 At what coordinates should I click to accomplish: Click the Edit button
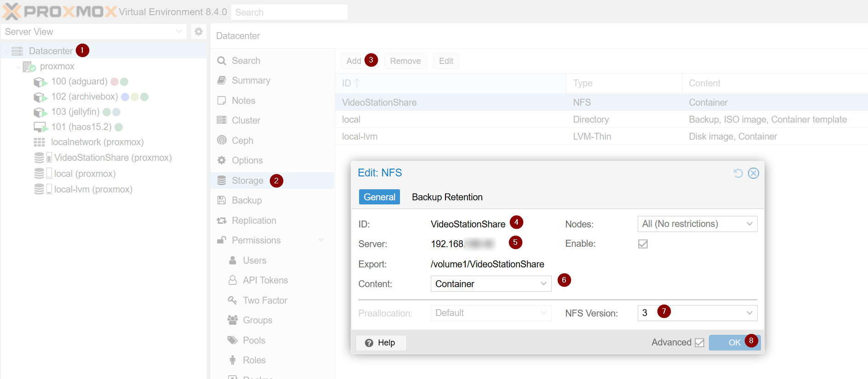tap(446, 61)
